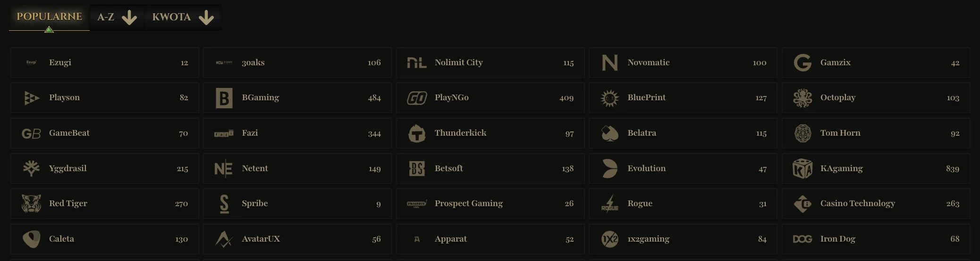Screen dimensions: 980x261
Task: Sort providers by A-Z
Action: [x=106, y=17]
